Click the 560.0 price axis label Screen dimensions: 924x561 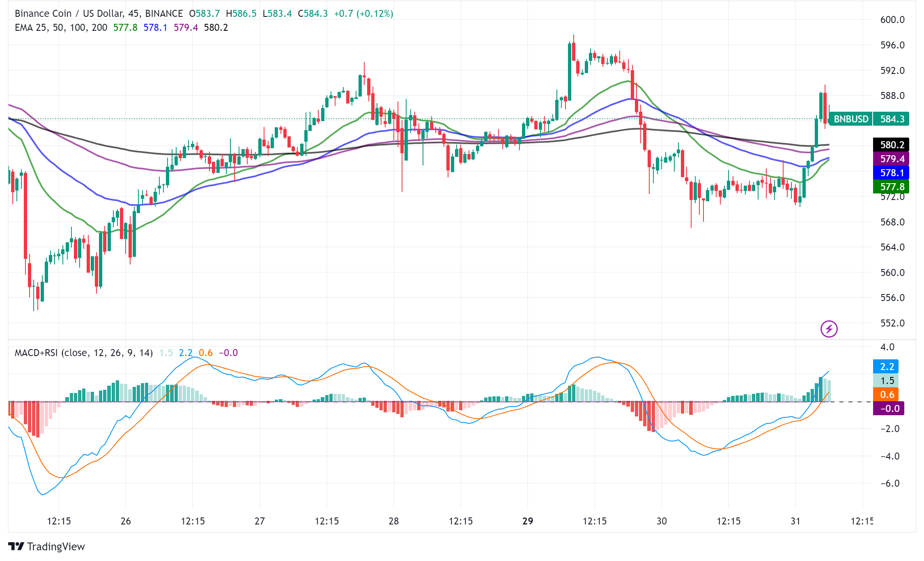click(x=892, y=273)
